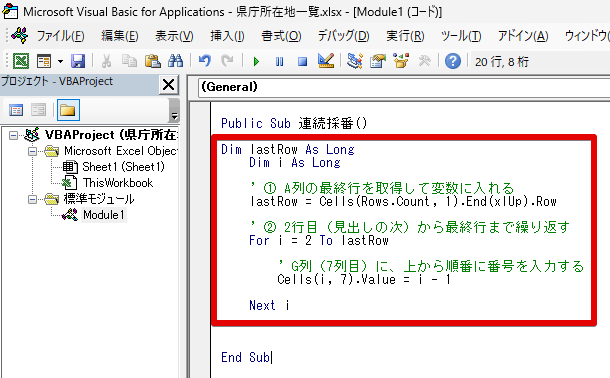Viewport: 610px width, 378px height.
Task: Click the Copy icon in toolbar
Action: (x=129, y=61)
